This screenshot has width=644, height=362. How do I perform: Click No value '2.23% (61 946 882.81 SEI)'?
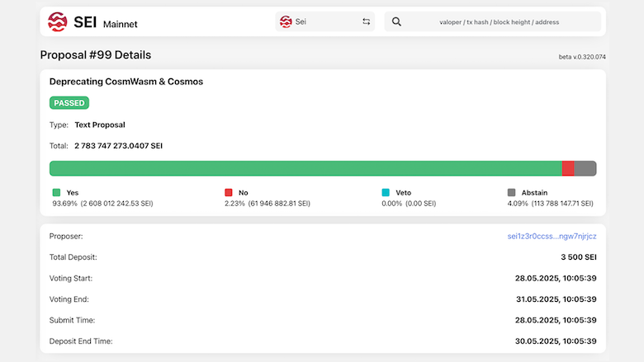pyautogui.click(x=268, y=204)
